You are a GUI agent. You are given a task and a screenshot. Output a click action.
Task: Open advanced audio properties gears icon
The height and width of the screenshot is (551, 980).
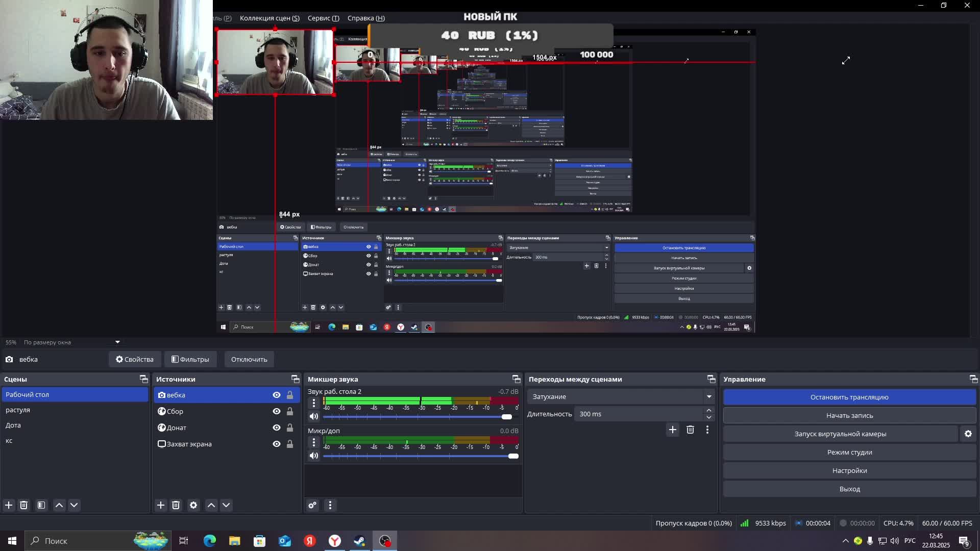pyautogui.click(x=312, y=505)
